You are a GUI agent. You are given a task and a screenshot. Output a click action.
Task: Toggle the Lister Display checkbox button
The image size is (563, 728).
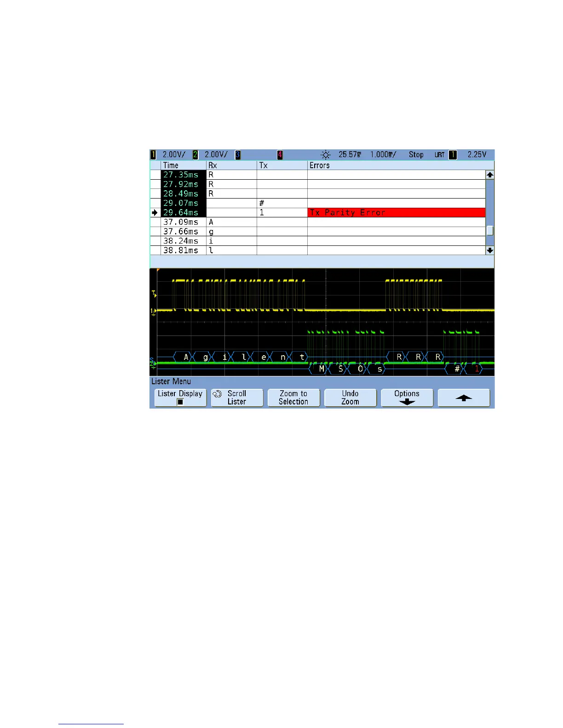[180, 398]
